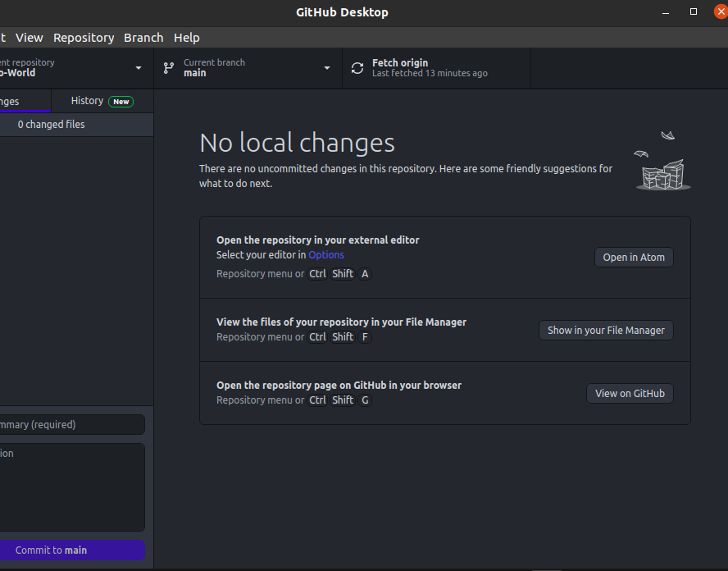Click the View on GitHub button
The height and width of the screenshot is (571, 728).
pos(630,393)
